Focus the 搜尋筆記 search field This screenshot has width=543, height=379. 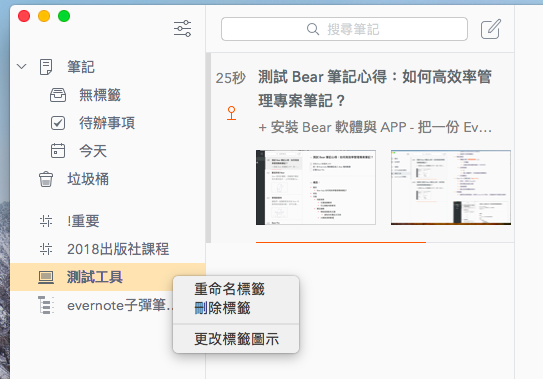pos(344,29)
